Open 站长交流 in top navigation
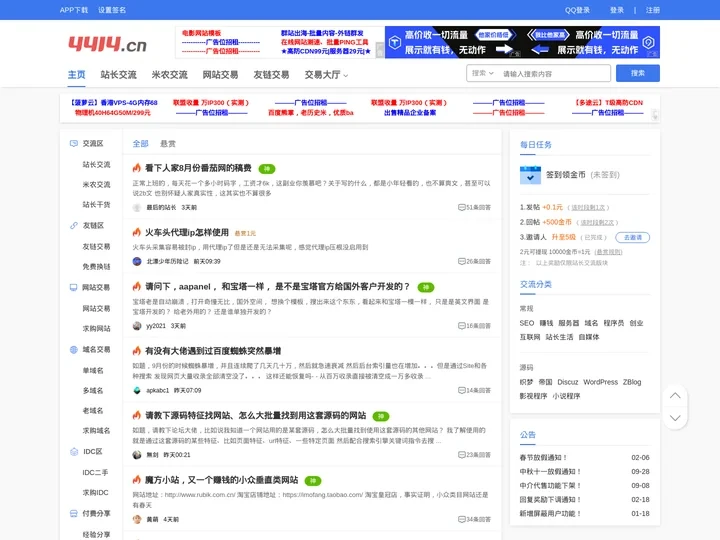The image size is (720, 540). [x=118, y=75]
